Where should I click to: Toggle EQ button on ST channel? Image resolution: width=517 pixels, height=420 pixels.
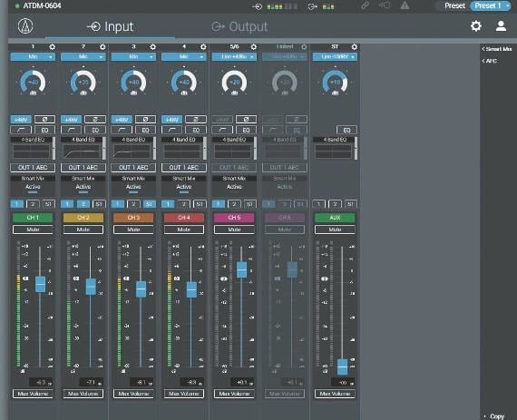click(346, 130)
